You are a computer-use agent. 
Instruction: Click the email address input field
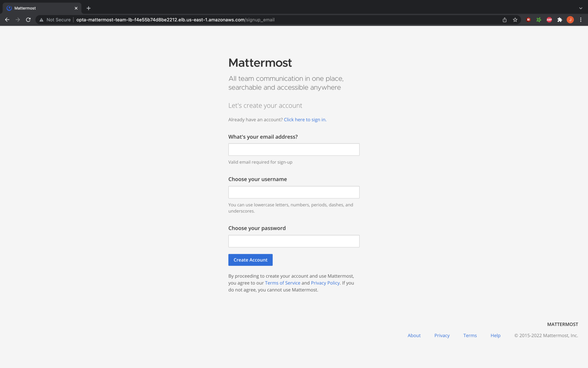[x=293, y=149]
